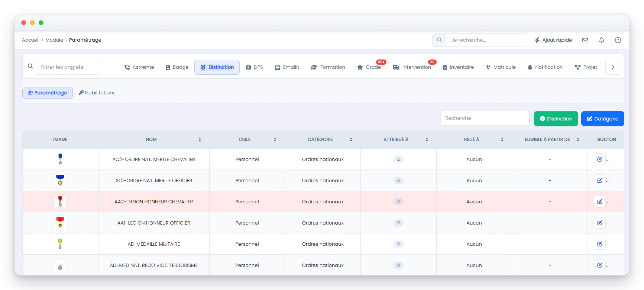Sort the table by the CIBLE column
The height and width of the screenshot is (290, 644).
[x=275, y=140]
